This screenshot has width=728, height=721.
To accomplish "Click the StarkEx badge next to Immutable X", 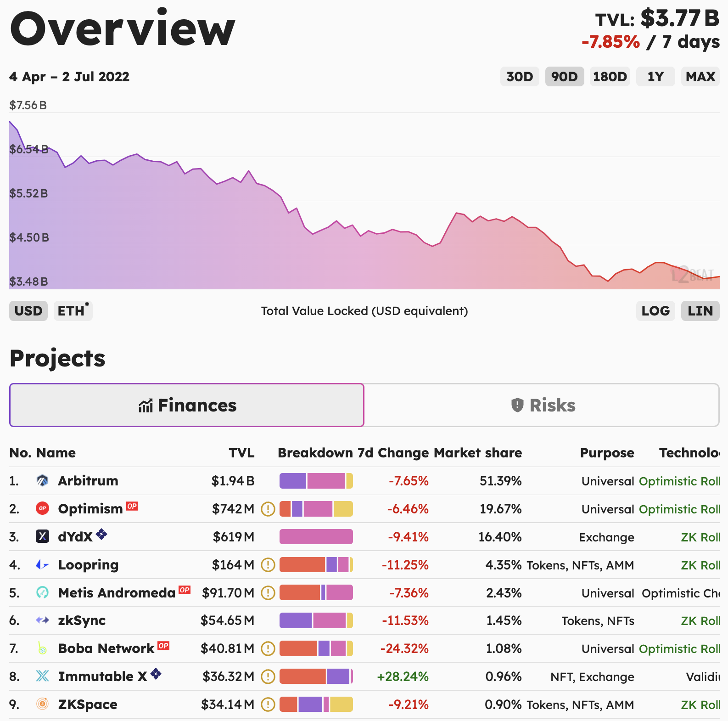I will click(156, 674).
